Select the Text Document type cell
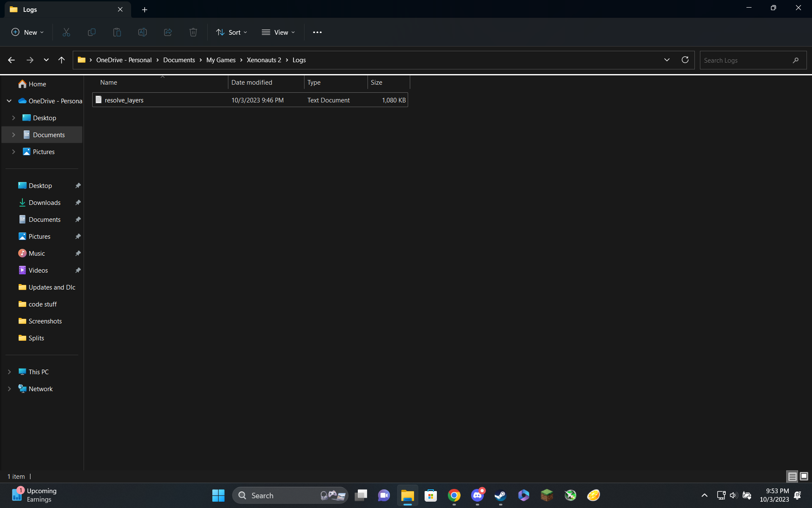This screenshot has width=812, height=508. tap(329, 100)
